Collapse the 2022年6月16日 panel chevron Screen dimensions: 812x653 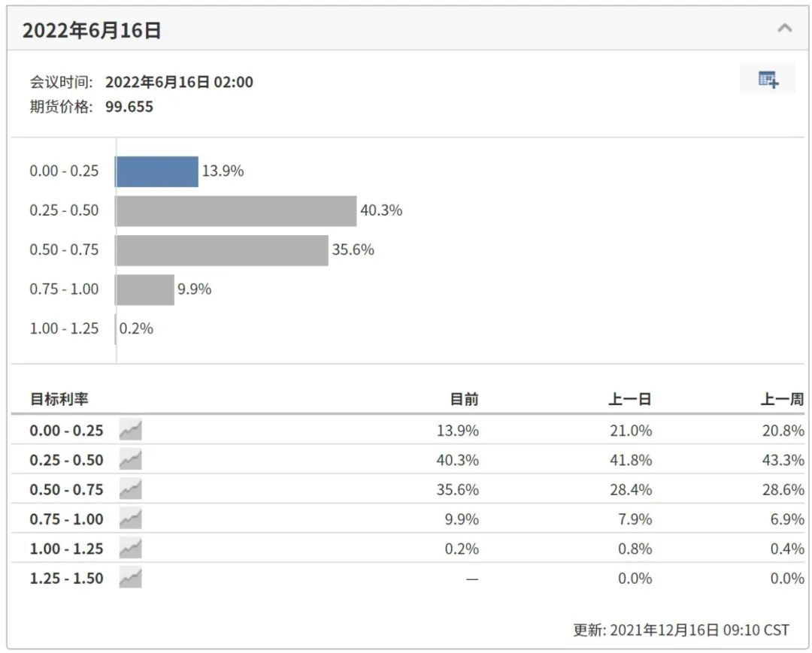point(784,28)
